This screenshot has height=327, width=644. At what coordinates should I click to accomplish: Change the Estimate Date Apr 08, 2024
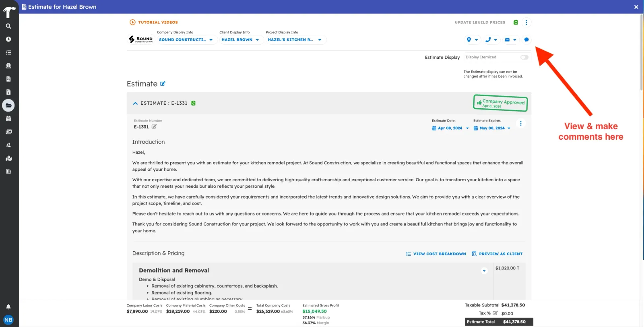[x=450, y=128]
